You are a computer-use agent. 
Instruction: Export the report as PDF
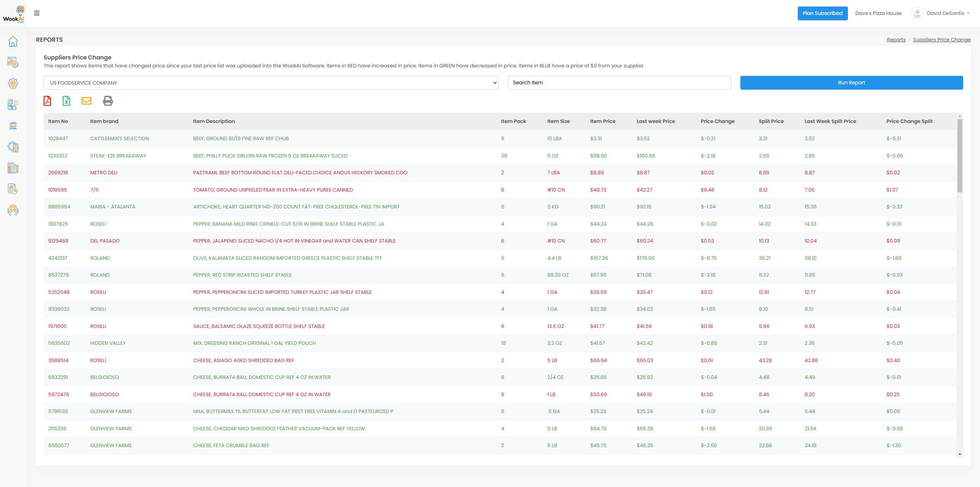click(x=47, y=101)
